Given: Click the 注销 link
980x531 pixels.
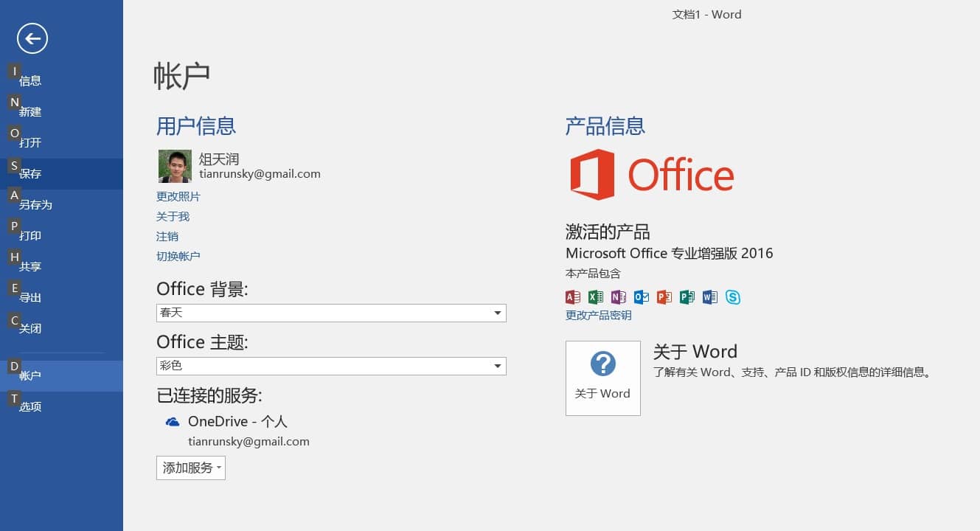Looking at the screenshot, I should 167,236.
